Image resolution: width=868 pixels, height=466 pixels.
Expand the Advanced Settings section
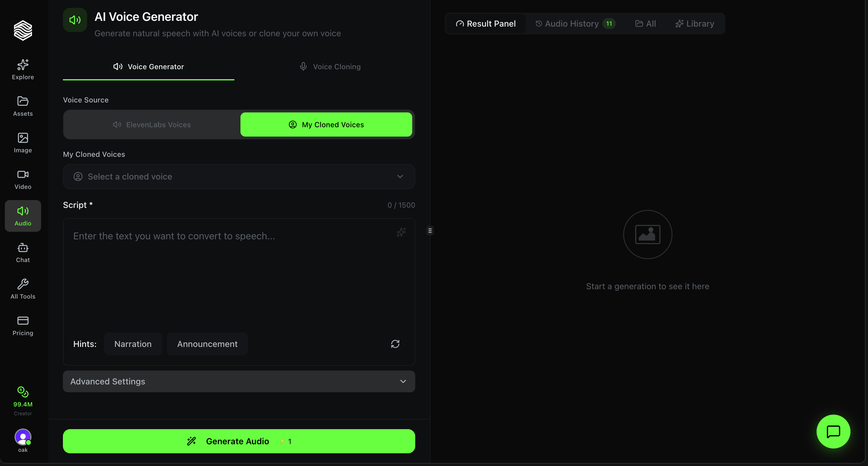click(239, 381)
